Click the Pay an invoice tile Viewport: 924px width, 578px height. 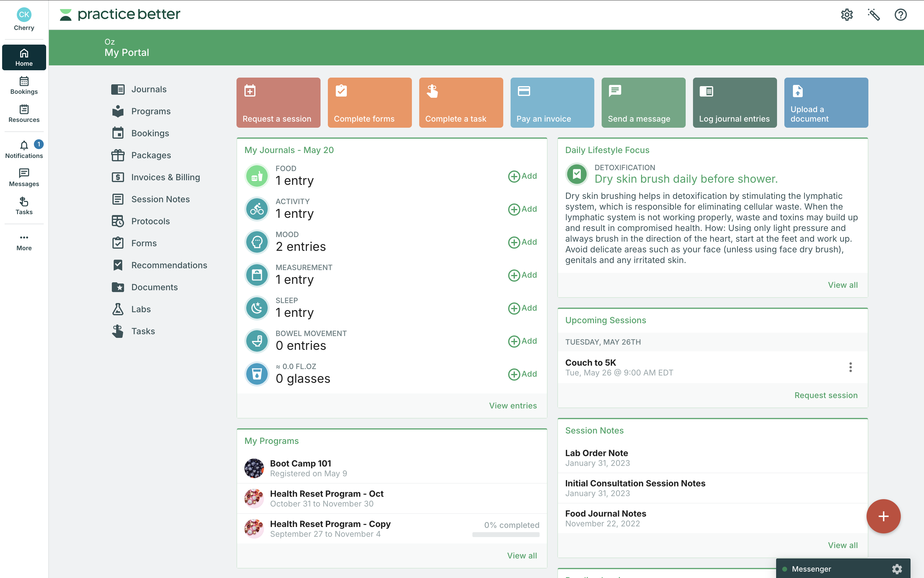(x=552, y=102)
